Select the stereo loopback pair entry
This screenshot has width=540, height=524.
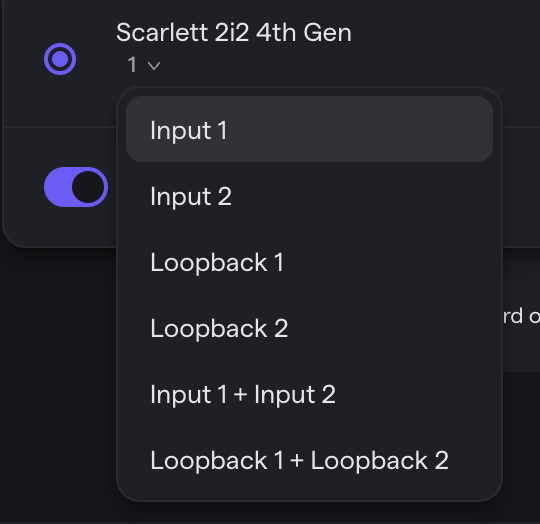[x=309, y=461]
